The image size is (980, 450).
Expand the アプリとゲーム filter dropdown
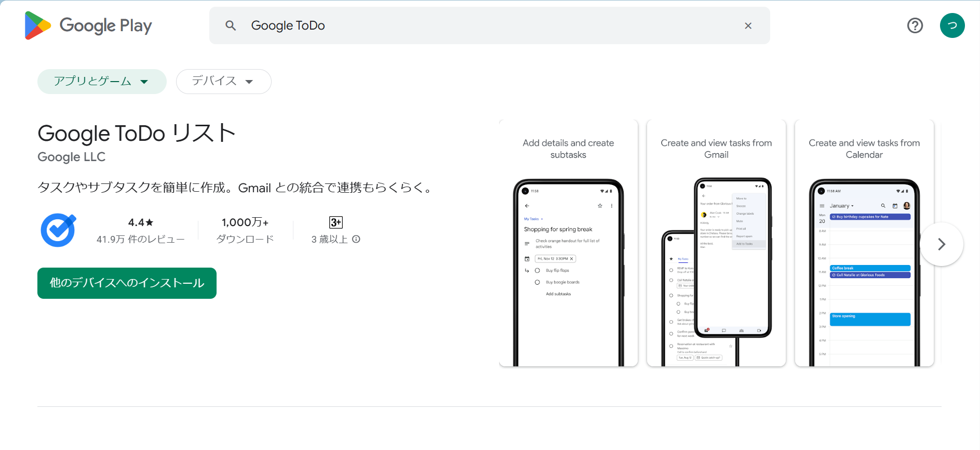coord(102,82)
